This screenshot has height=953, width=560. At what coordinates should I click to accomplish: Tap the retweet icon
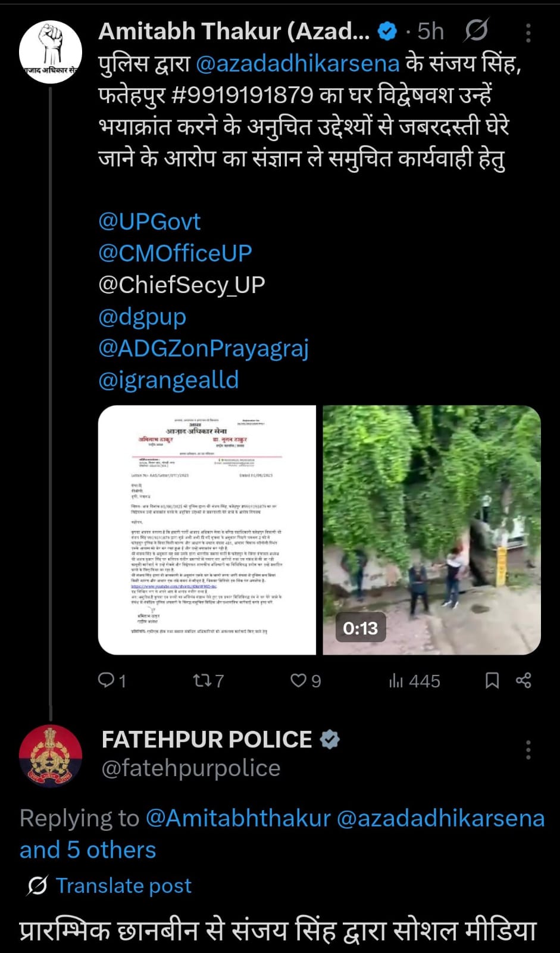click(x=201, y=680)
